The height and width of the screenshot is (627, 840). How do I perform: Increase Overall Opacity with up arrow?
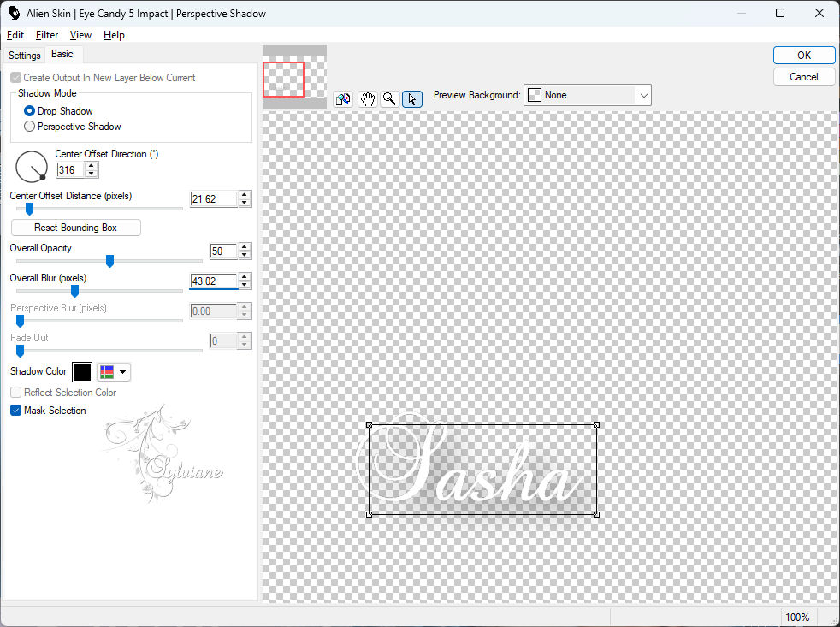(245, 247)
